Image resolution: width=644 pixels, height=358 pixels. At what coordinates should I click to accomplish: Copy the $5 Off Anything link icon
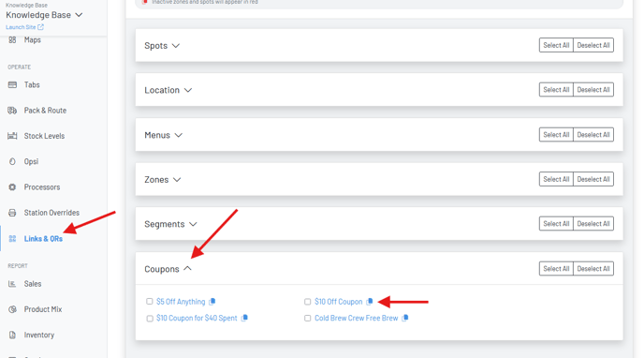[212, 302]
